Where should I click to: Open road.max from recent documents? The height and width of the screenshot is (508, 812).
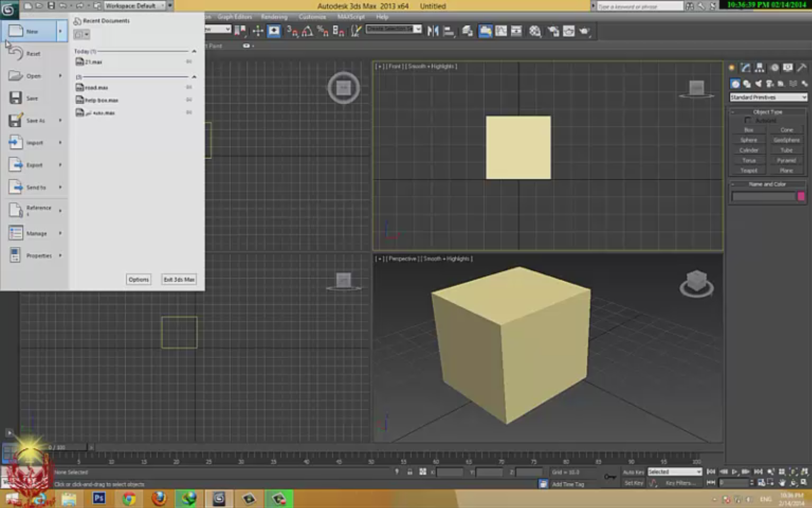click(x=96, y=88)
